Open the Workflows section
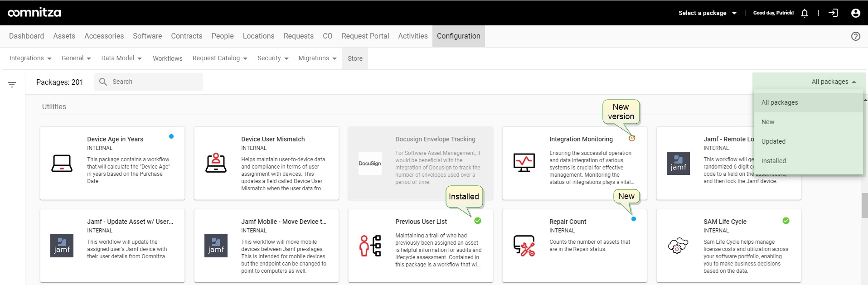The image size is (868, 285). pos(167,58)
